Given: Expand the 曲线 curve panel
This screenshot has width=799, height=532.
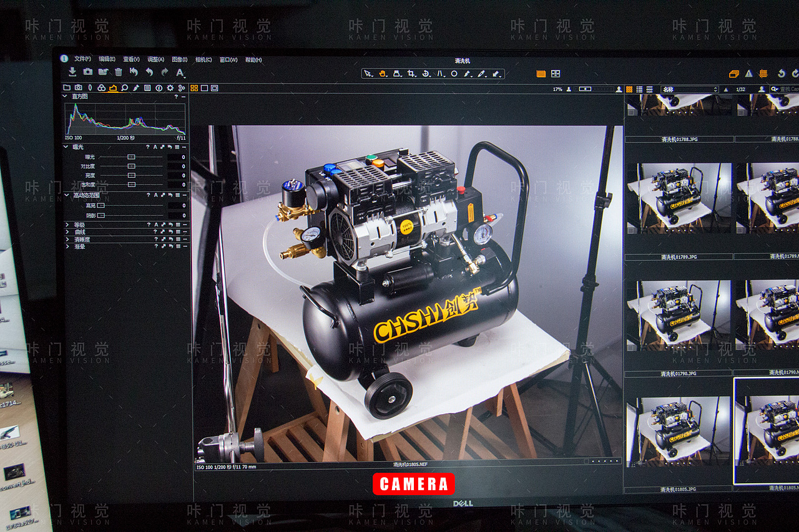Looking at the screenshot, I should [67, 232].
